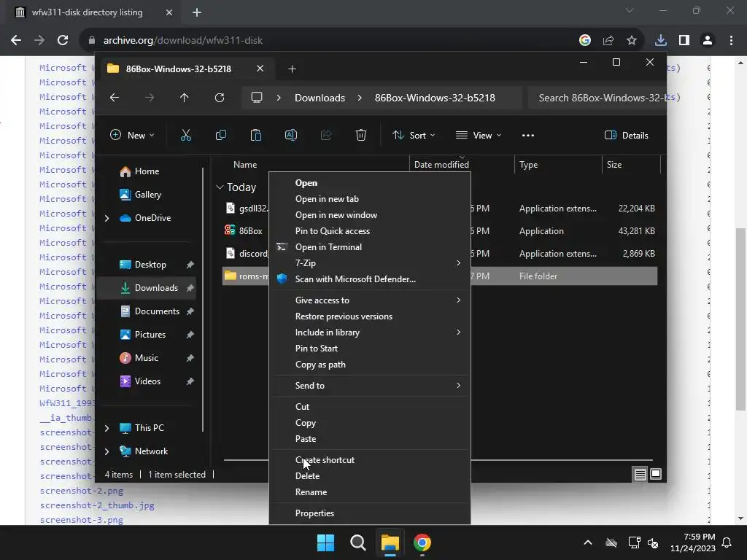Screen dimensions: 747x560
Task: Click the Paste clipboard icon in Explorer toolbar
Action: (256, 135)
